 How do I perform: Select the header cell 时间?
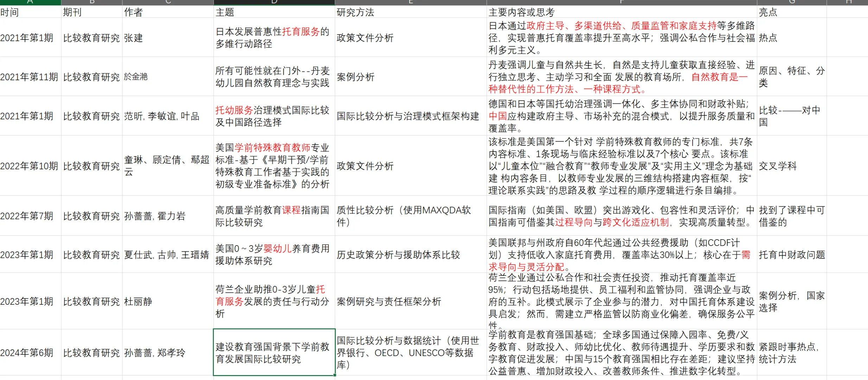(x=30, y=12)
